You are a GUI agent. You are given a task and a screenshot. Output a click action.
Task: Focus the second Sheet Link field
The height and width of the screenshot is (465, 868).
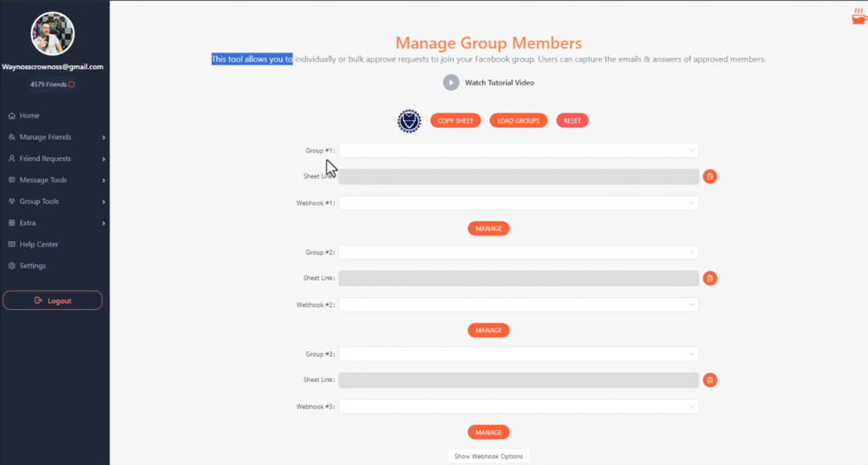[x=519, y=278]
